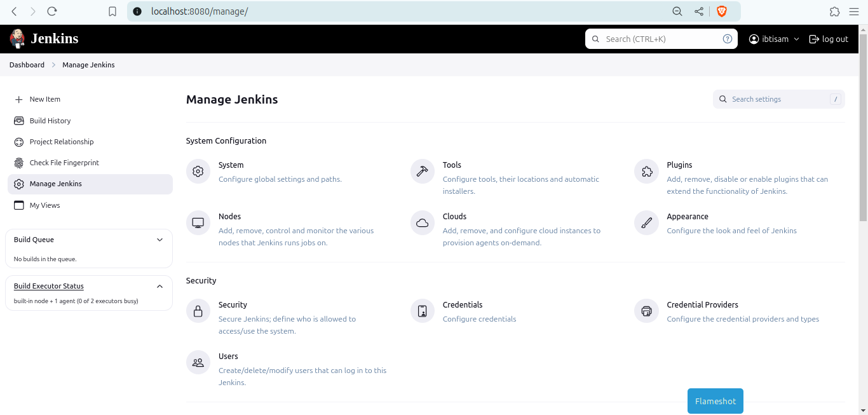The width and height of the screenshot is (868, 415).
Task: Collapse the Build Queue panel
Action: [x=159, y=240]
